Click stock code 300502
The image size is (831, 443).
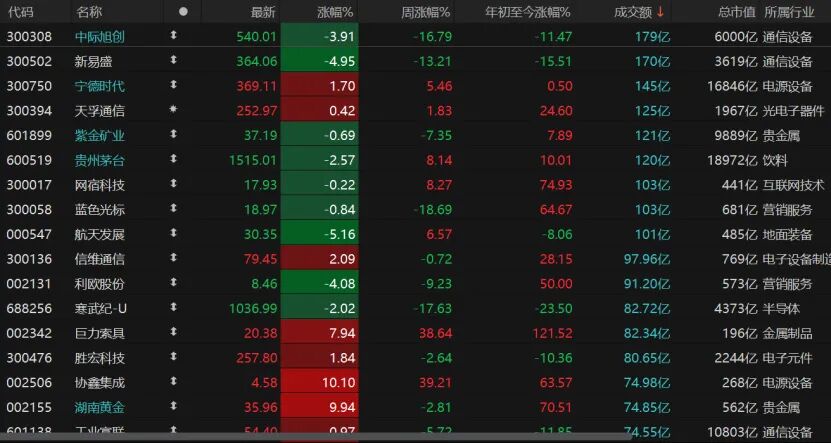[29, 61]
